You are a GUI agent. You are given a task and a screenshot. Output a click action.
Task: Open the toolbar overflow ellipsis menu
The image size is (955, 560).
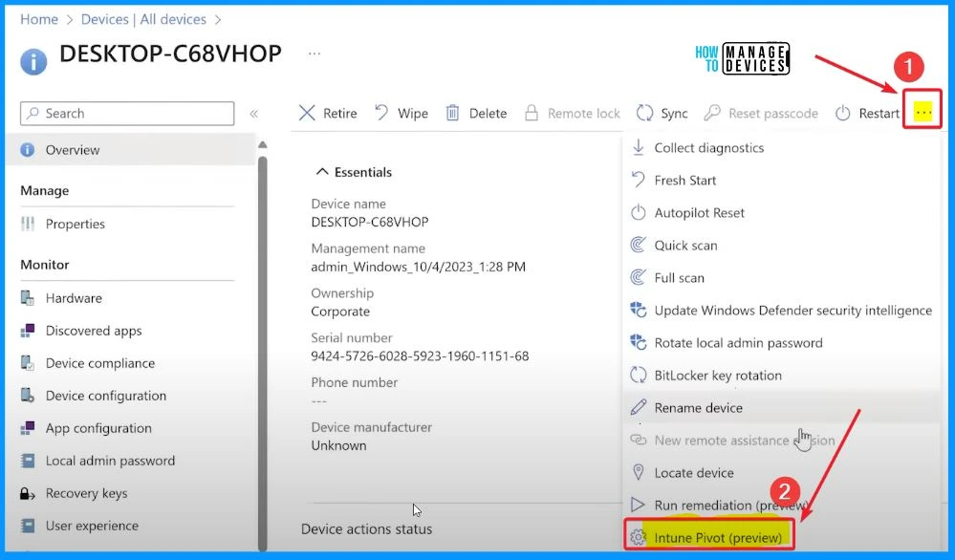(923, 112)
